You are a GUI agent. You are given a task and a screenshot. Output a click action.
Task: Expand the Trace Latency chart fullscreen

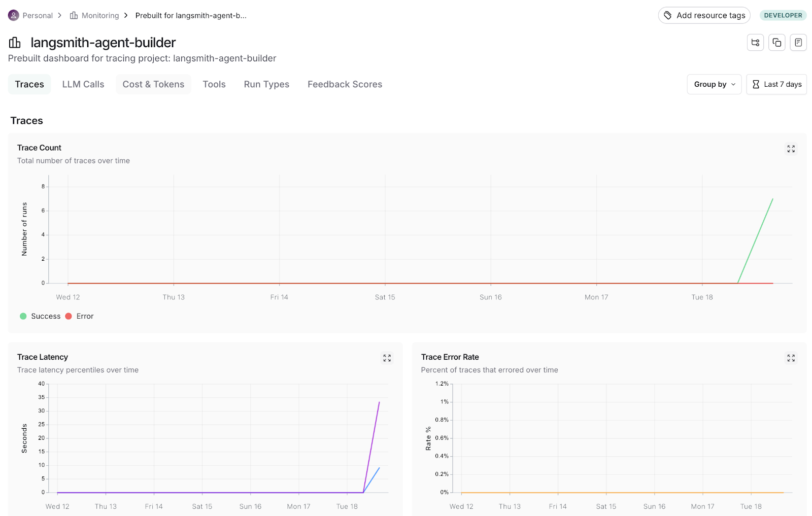coord(387,358)
